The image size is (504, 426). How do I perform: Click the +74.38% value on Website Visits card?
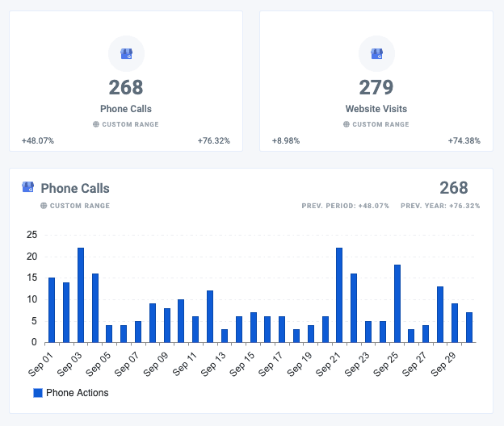[x=464, y=140]
